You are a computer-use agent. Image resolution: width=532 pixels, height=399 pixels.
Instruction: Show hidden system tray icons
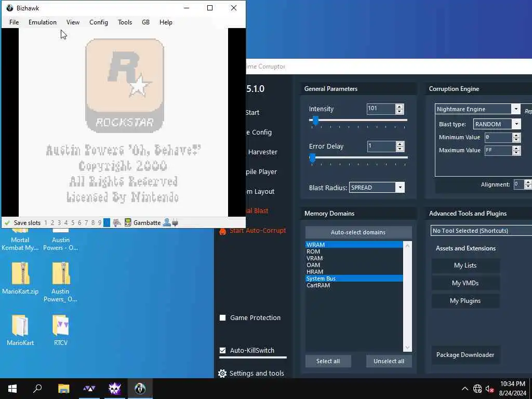[465, 389]
